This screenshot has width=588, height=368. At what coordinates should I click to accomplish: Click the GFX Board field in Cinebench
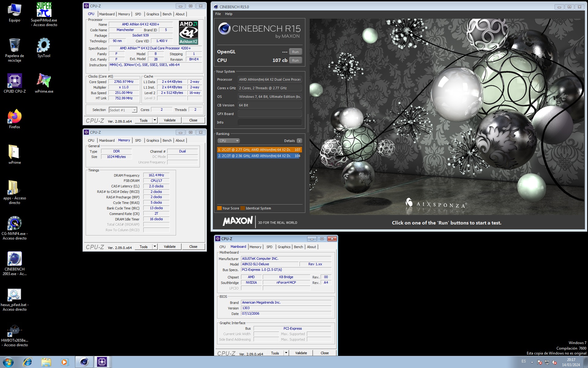pyautogui.click(x=269, y=114)
